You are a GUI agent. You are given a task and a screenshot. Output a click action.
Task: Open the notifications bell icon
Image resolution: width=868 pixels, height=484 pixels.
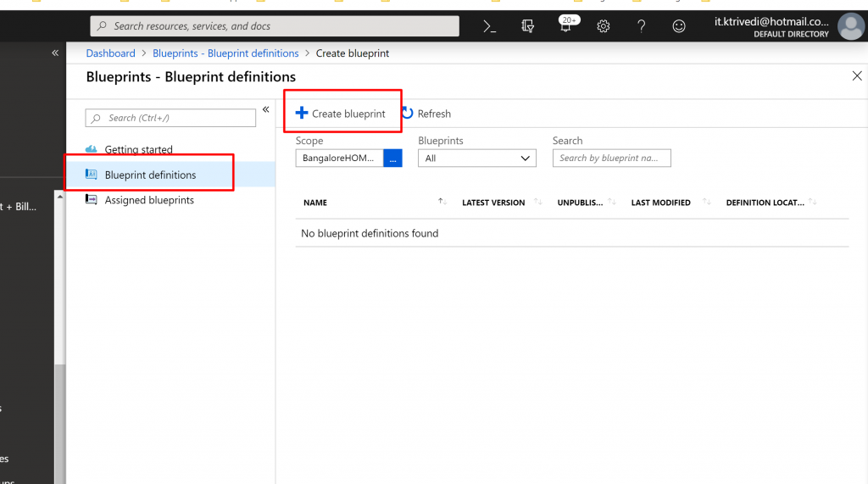pyautogui.click(x=565, y=26)
